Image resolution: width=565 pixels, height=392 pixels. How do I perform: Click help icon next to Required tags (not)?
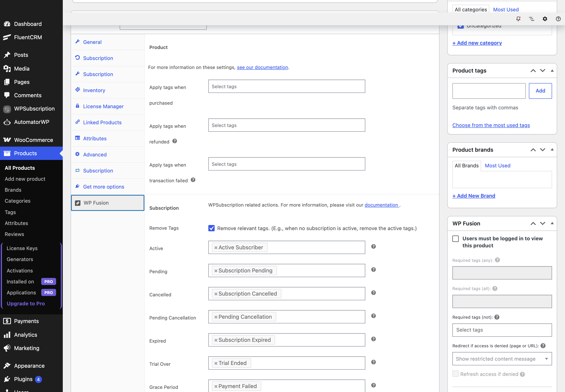click(497, 317)
